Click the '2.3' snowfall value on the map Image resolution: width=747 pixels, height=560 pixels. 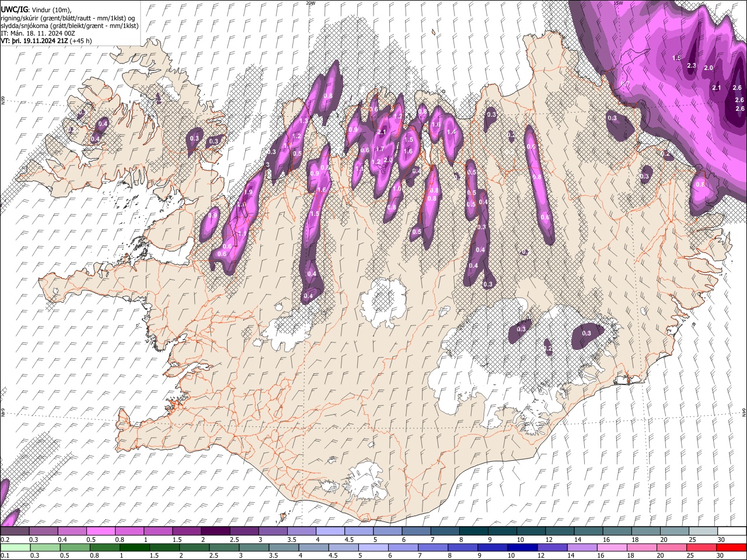click(692, 66)
